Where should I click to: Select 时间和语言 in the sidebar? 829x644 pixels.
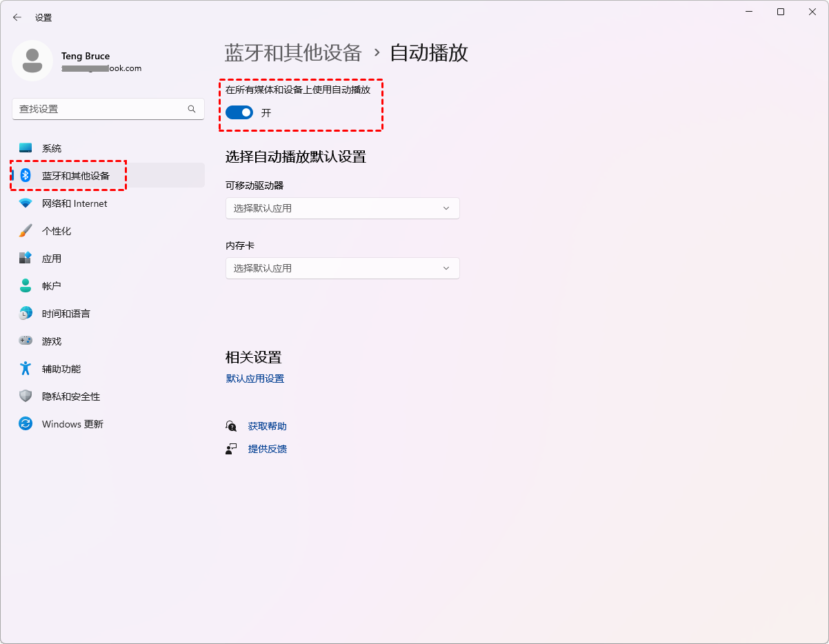tap(66, 314)
